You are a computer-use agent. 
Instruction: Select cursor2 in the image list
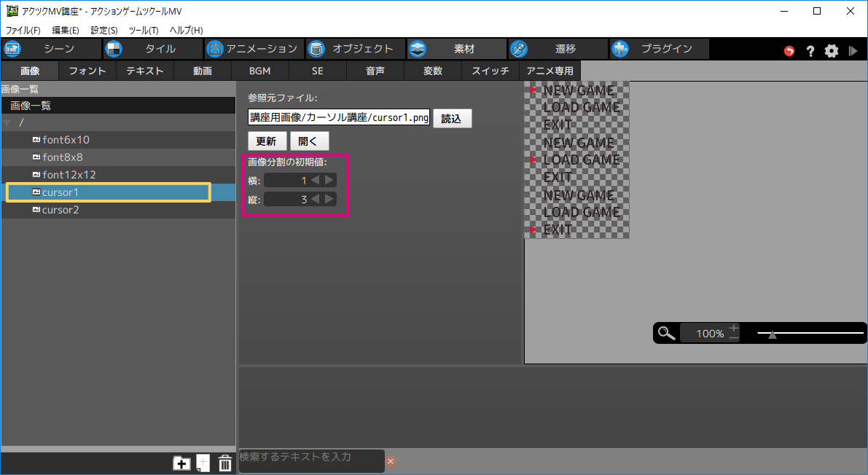(60, 210)
